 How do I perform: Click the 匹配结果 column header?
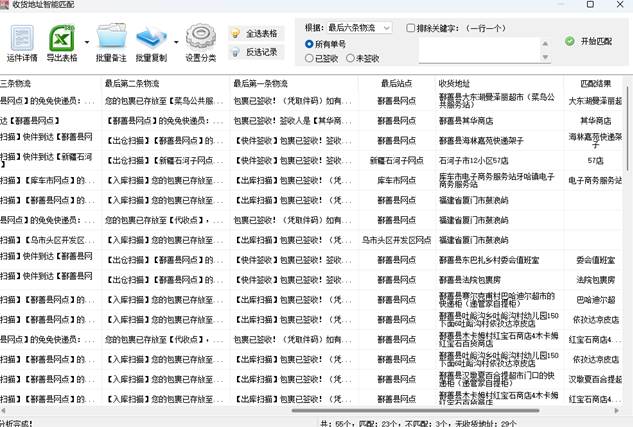pos(595,84)
